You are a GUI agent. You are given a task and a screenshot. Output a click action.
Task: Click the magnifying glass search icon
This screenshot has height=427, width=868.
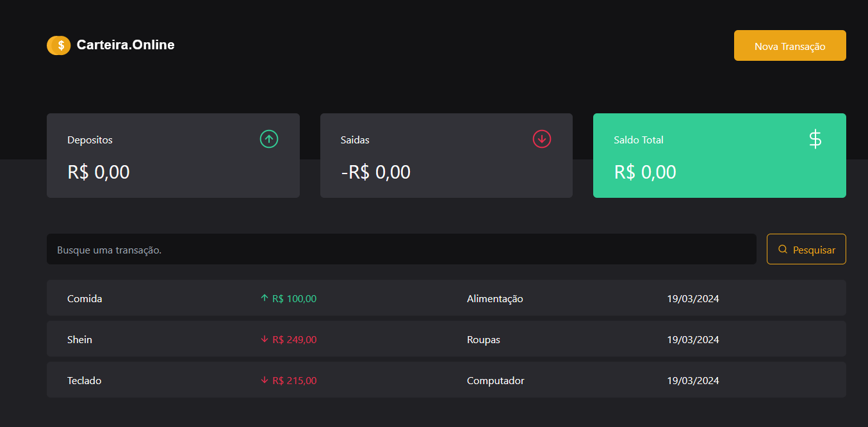pyautogui.click(x=783, y=250)
